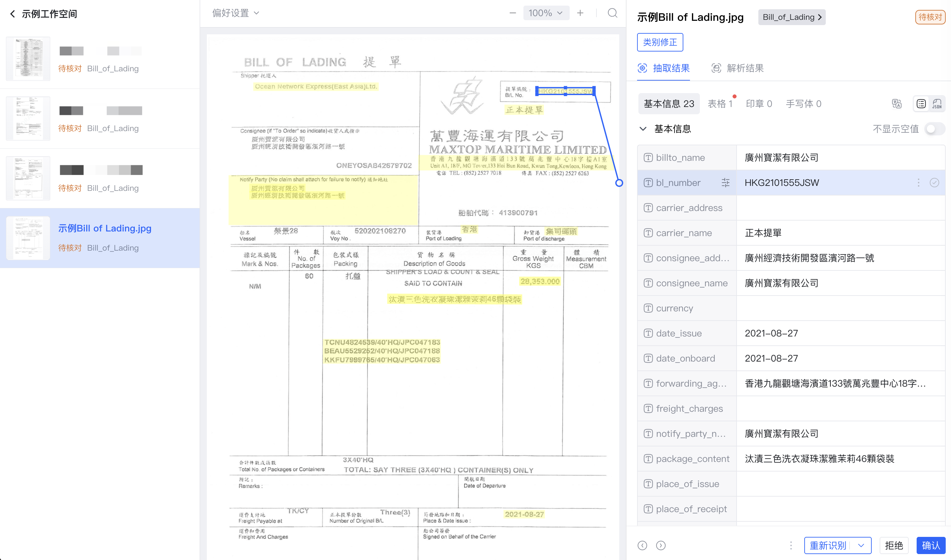951x560 pixels.
Task: Click the 类别修正 button
Action: pyautogui.click(x=660, y=42)
